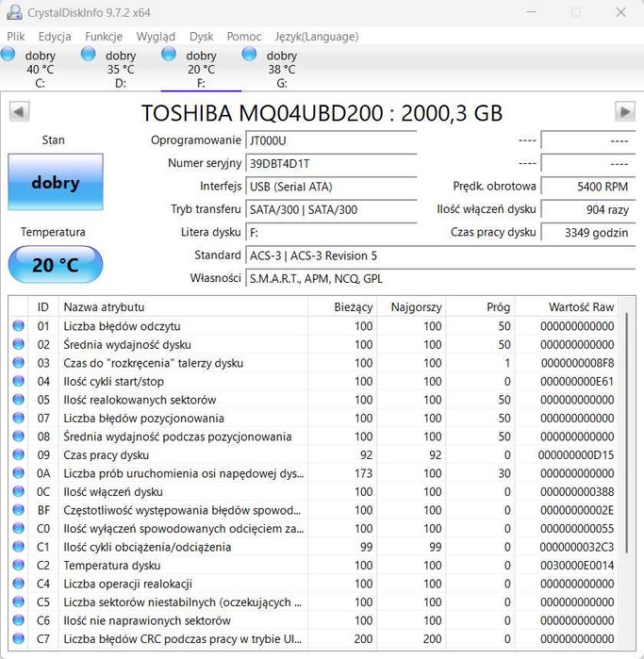This screenshot has width=644, height=659.
Task: Click the power-on hours value 3349 godzin
Action: point(587,233)
